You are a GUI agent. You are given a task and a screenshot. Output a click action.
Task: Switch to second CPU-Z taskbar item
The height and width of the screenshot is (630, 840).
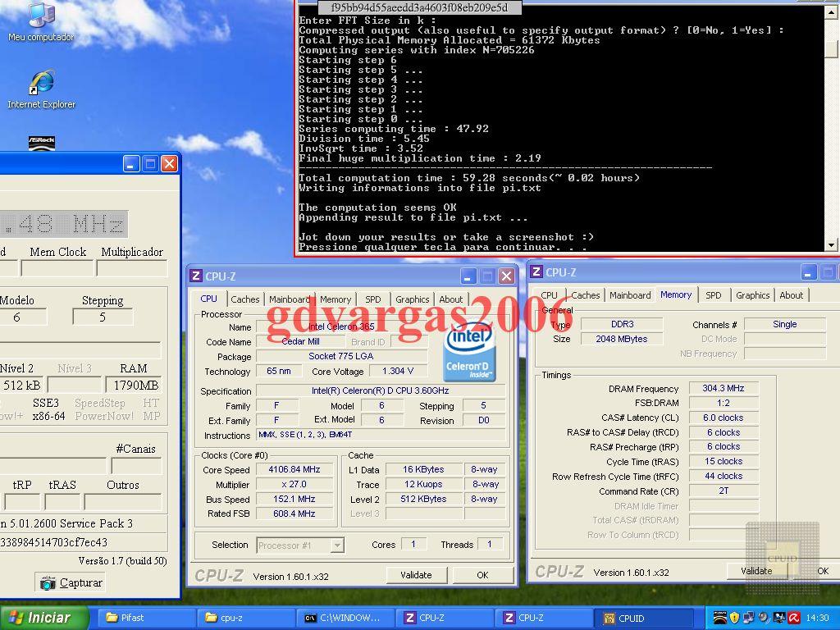[x=544, y=618]
